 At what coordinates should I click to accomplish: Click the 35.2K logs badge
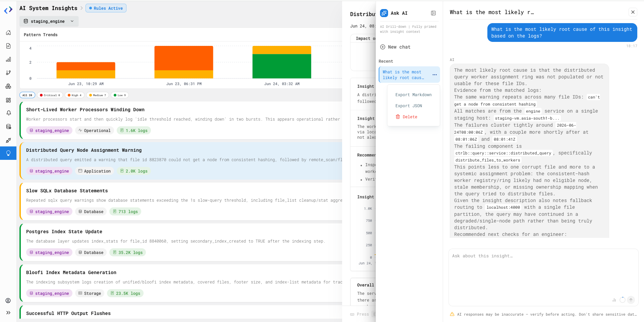[128, 252]
